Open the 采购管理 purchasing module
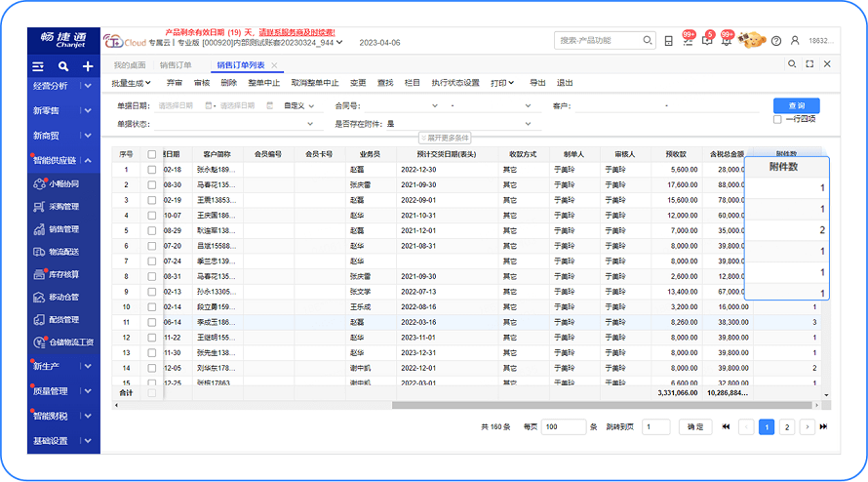The image size is (868, 482). (63, 207)
